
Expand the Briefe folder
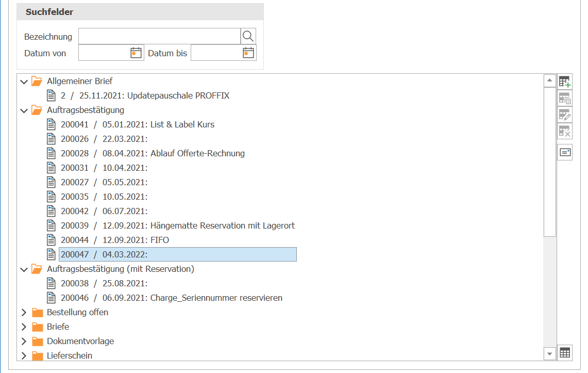coord(24,327)
